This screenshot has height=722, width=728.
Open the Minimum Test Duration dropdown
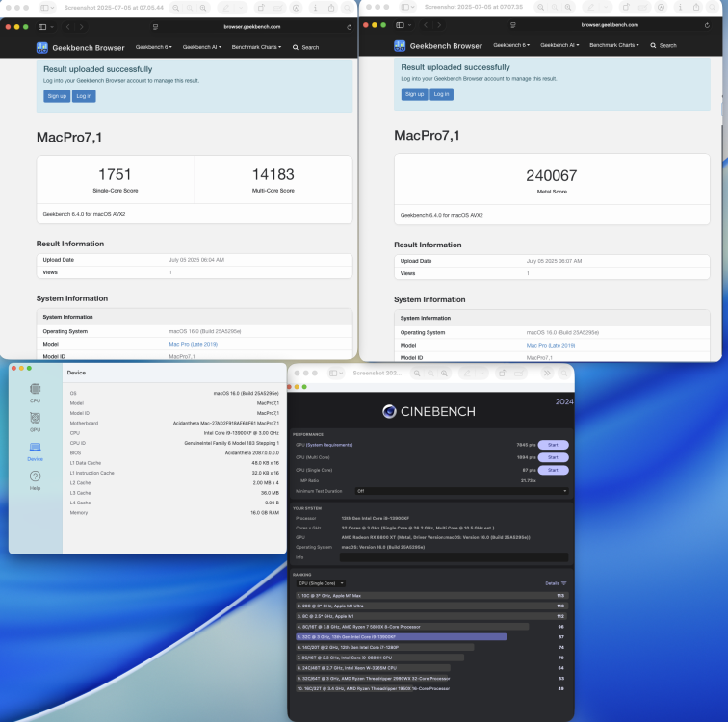462,491
